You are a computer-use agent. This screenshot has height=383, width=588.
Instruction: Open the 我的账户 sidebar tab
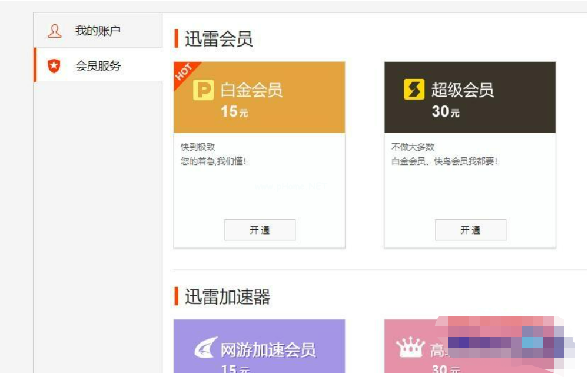(98, 31)
